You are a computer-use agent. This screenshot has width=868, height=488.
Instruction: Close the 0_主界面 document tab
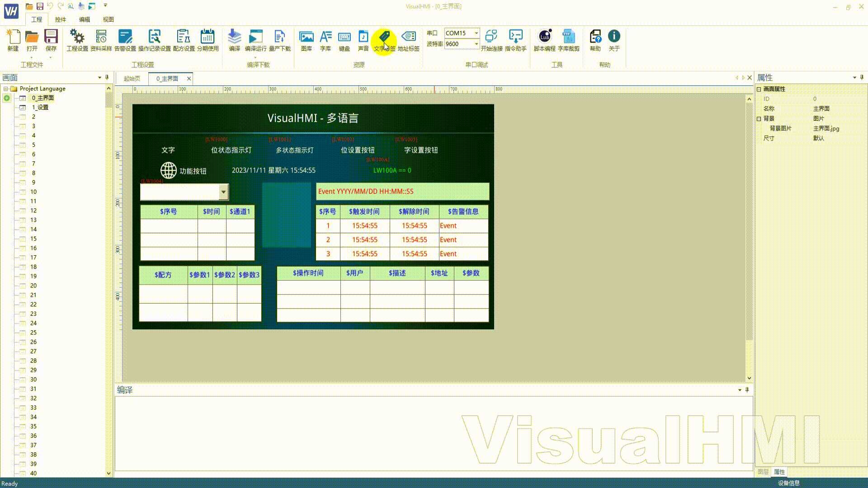189,79
